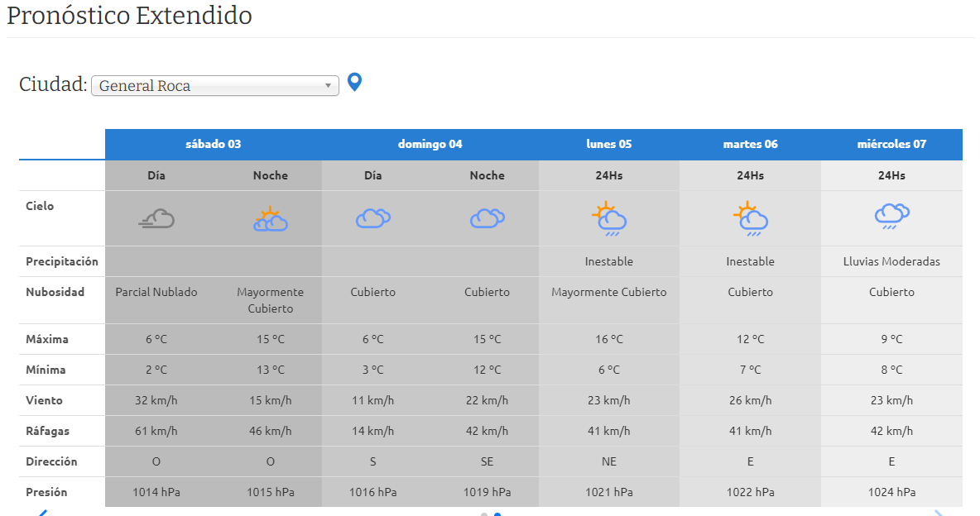Select the sábado 03 column header
This screenshot has width=980, height=516.
pyautogui.click(x=213, y=144)
